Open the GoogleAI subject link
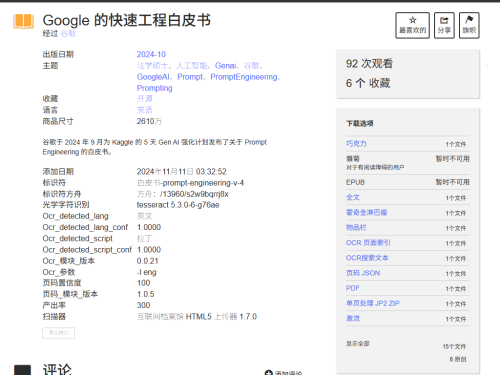 (153, 77)
